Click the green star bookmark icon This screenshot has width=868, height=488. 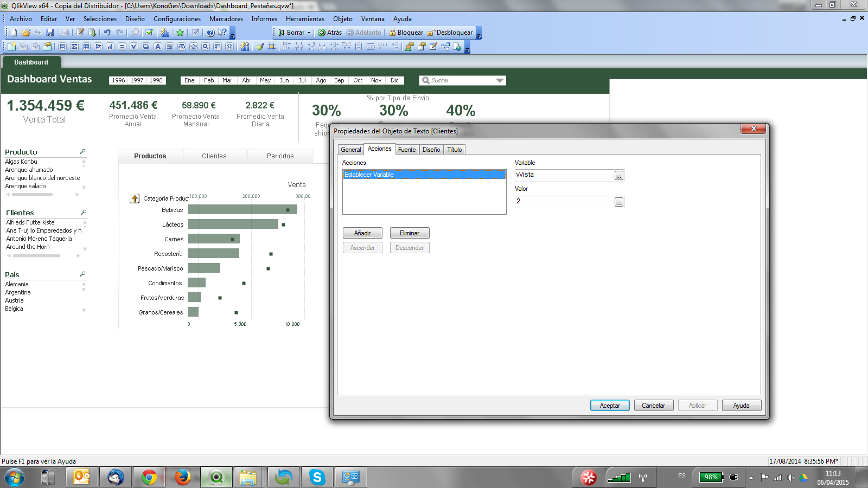pyautogui.click(x=180, y=33)
